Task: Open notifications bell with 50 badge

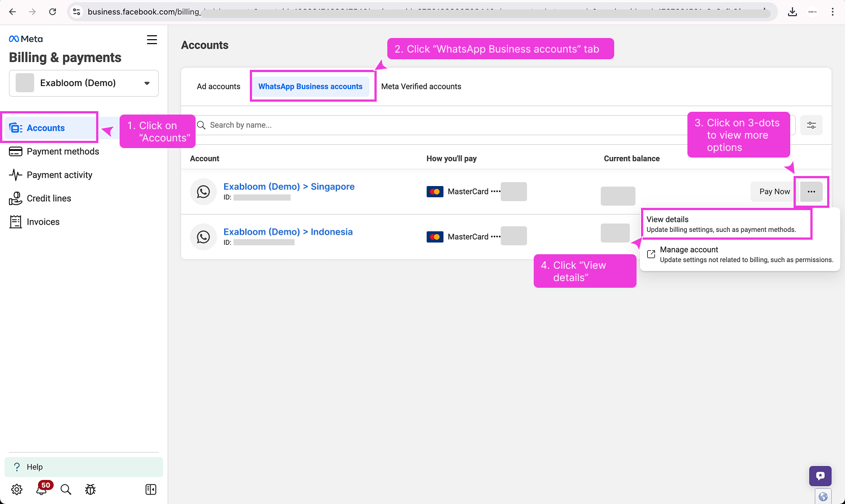Action: coord(42,489)
